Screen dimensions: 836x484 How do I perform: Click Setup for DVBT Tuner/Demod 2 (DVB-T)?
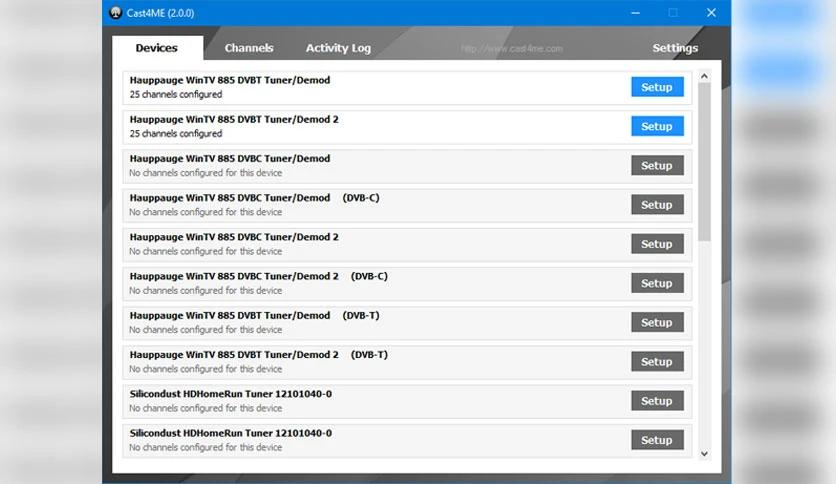657,361
